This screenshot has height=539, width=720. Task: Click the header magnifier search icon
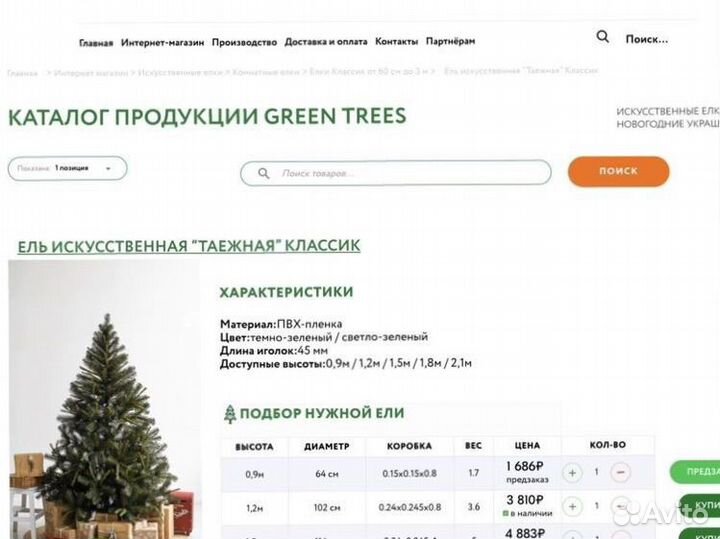602,37
